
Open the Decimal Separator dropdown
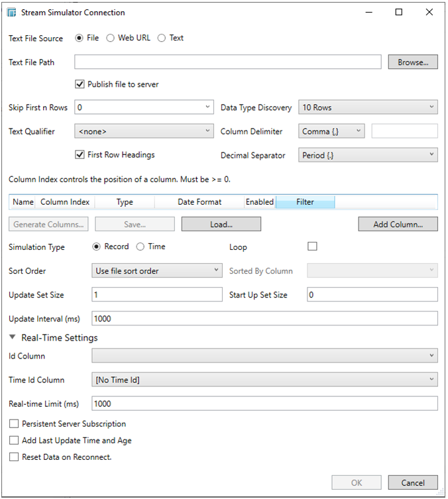point(368,155)
